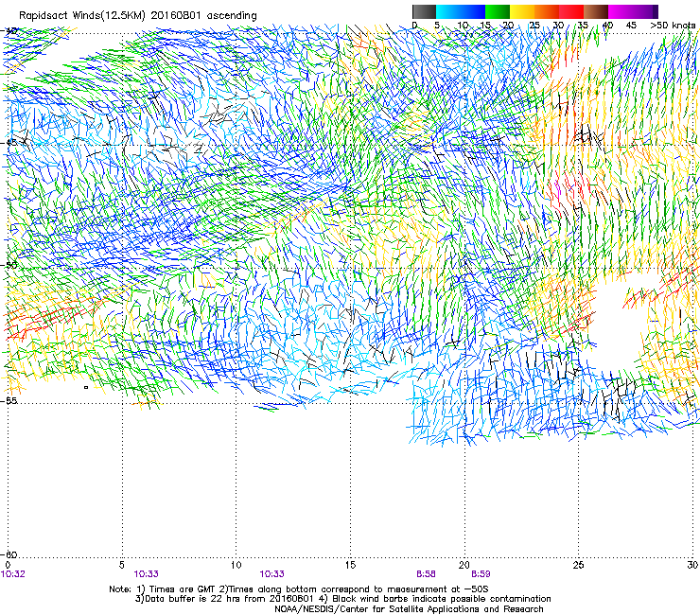Image resolution: width=700 pixels, height=615 pixels.
Task: Select longitude axis label '30' at bottom
Action: click(692, 565)
